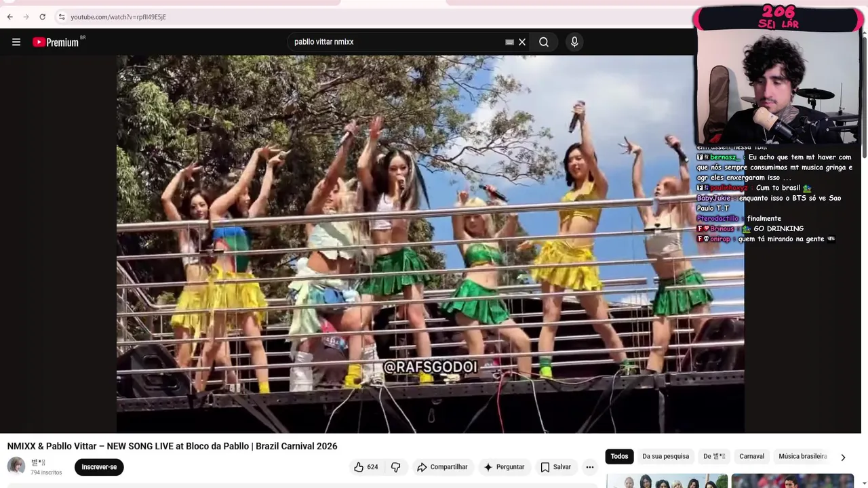Select the Todos filter chip
868x488 pixels.
pos(619,456)
